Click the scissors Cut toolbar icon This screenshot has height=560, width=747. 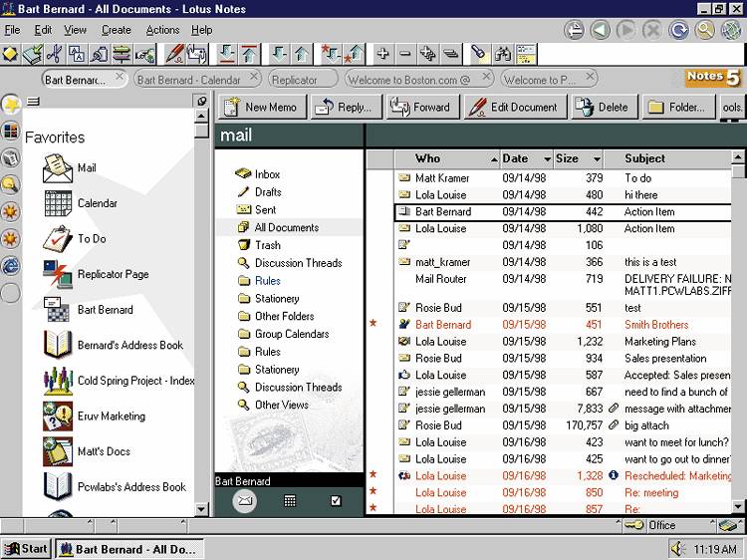[55, 54]
